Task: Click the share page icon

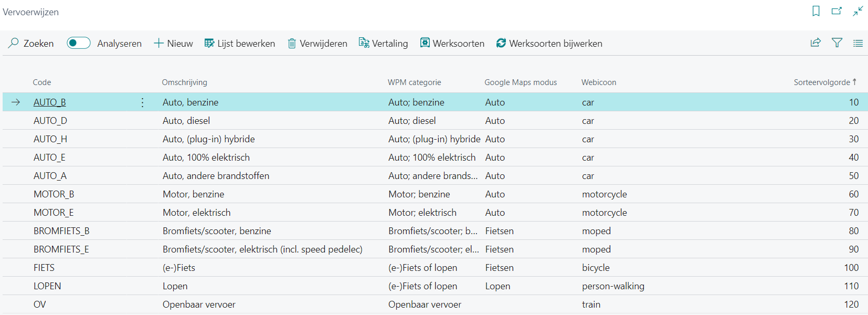Action: [x=816, y=43]
